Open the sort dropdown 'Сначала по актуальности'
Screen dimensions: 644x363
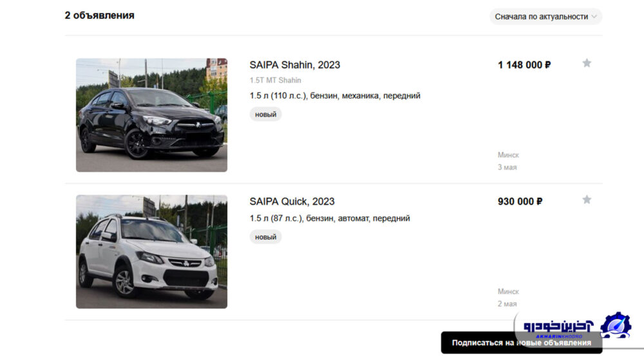point(545,17)
